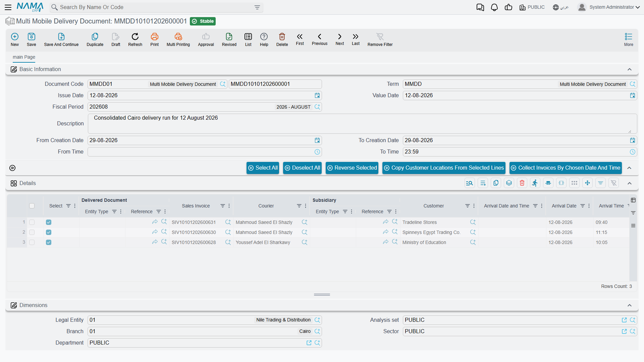Uncheck Select for Ministry of Education row

(x=49, y=242)
